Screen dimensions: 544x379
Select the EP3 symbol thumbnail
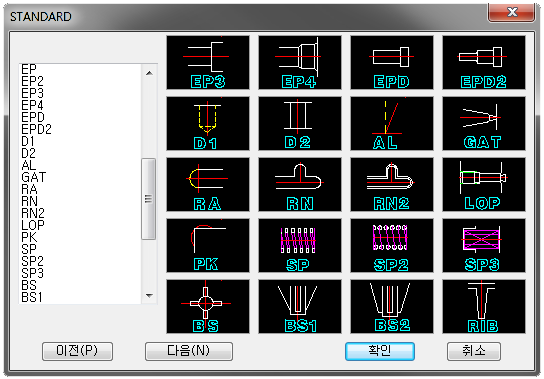point(208,62)
